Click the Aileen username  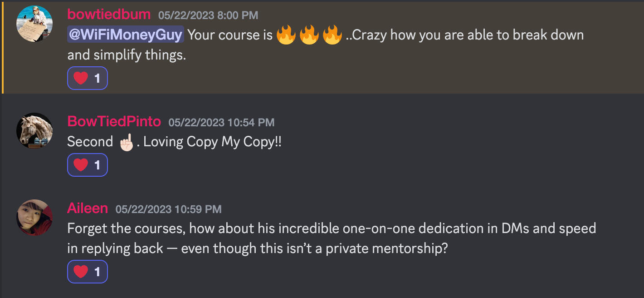88,209
